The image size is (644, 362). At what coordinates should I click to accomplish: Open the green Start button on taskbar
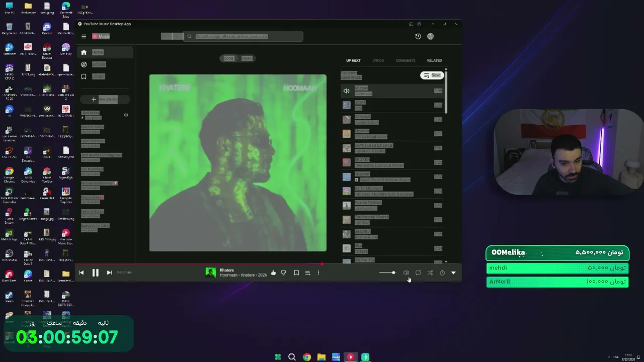click(278, 357)
